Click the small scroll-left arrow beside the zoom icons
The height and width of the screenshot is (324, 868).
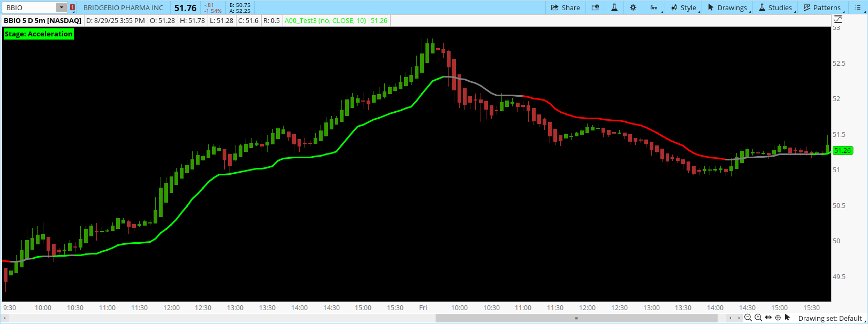731,318
